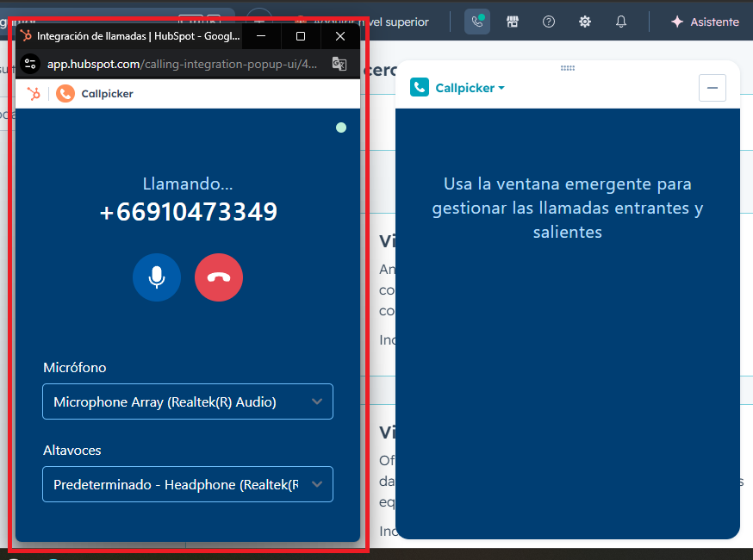The width and height of the screenshot is (753, 560).
Task: Click the Llamando... status text
Action: pyautogui.click(x=188, y=184)
